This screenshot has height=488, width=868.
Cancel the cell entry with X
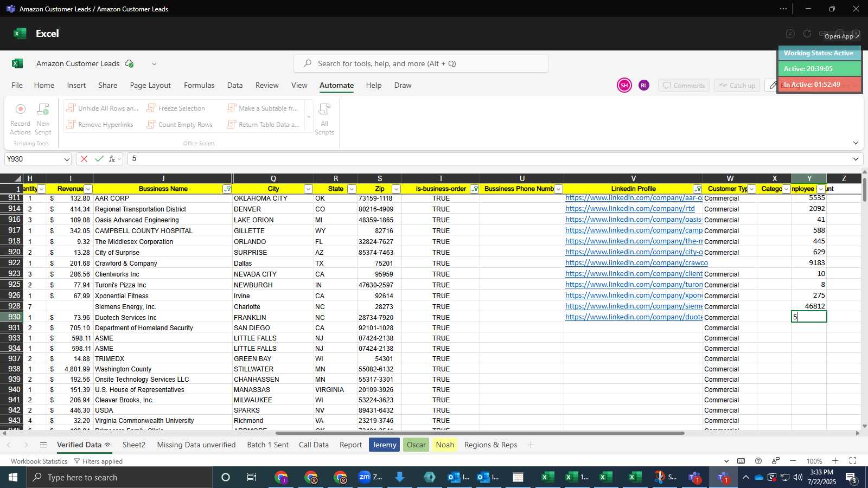point(84,159)
